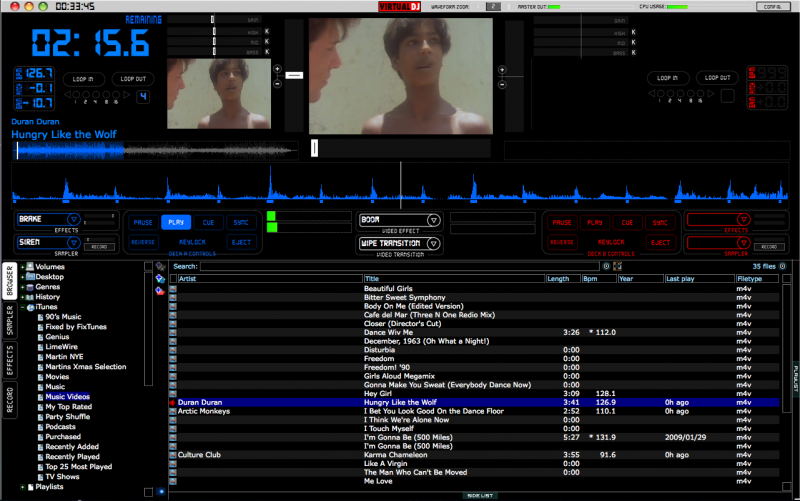
Task: Toggle deck B Reverse
Action: click(x=562, y=242)
